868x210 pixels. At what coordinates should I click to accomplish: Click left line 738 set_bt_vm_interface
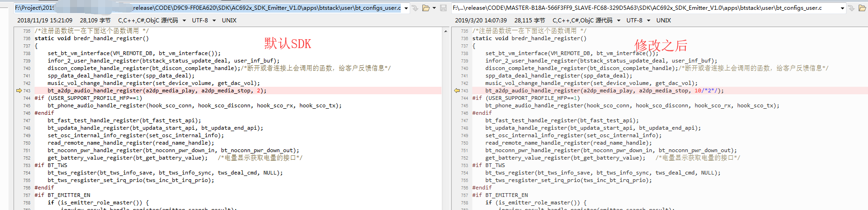click(x=134, y=53)
